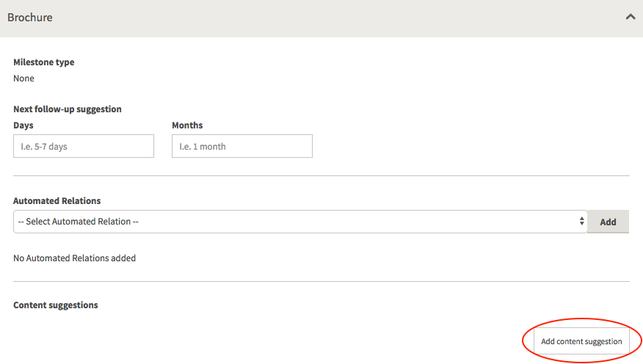The height and width of the screenshot is (364, 643).
Task: Click the Content suggestions heading
Action: 56,305
